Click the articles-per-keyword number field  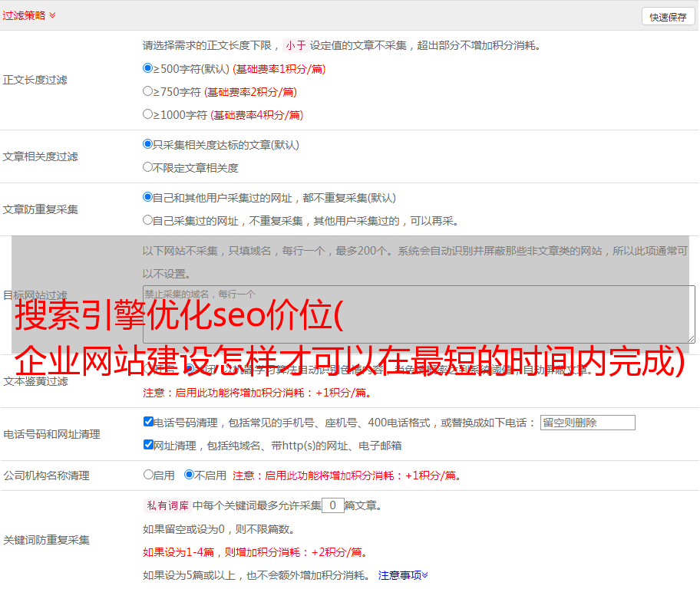(332, 505)
